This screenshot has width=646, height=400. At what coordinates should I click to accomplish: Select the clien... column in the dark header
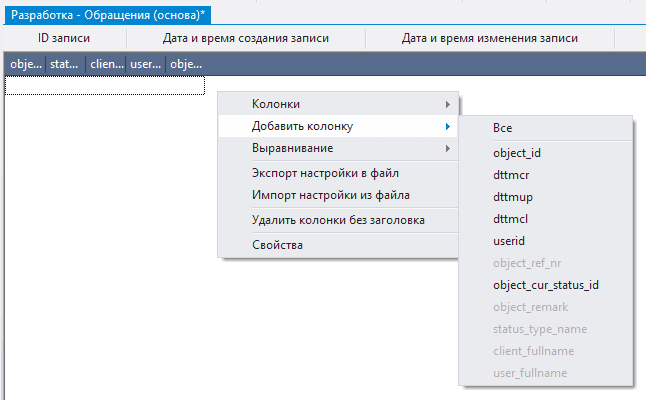(106, 64)
